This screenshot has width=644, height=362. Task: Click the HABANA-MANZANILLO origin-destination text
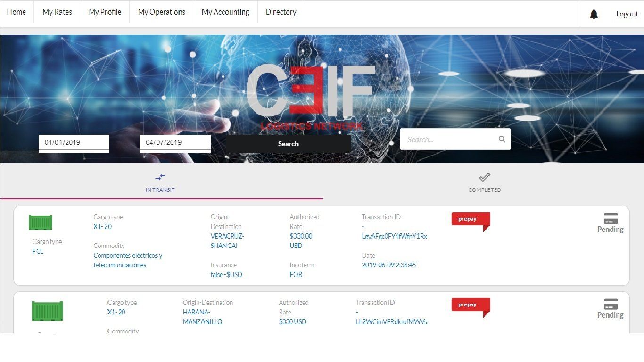click(202, 317)
